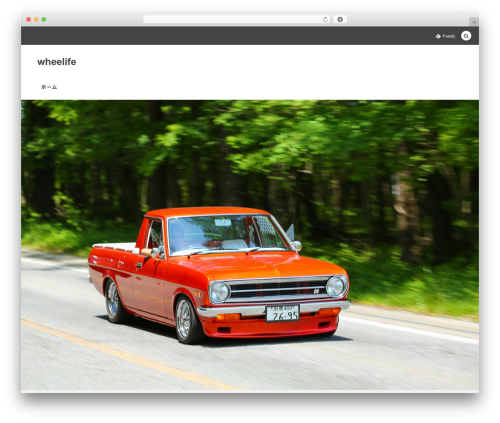Reload the page with the refresh icon
Screen dimensions: 500x423
325,19
